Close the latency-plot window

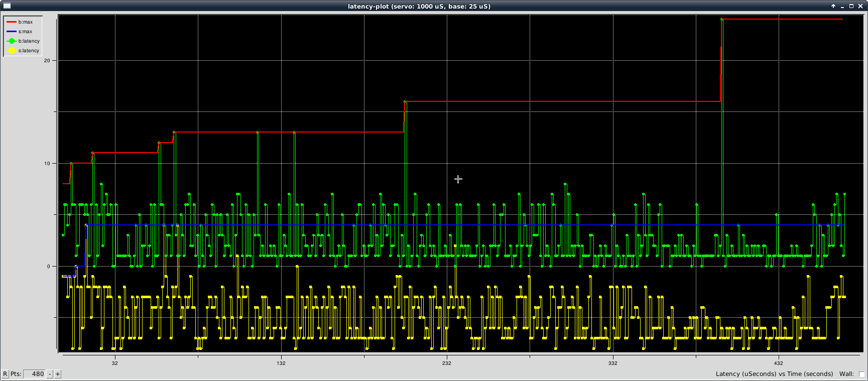point(860,6)
